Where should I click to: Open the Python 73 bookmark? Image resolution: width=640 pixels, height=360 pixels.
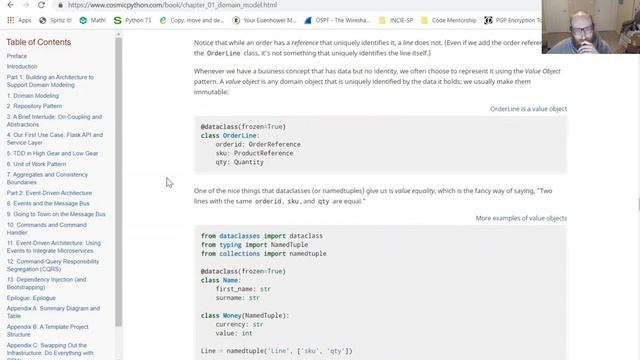pos(132,20)
